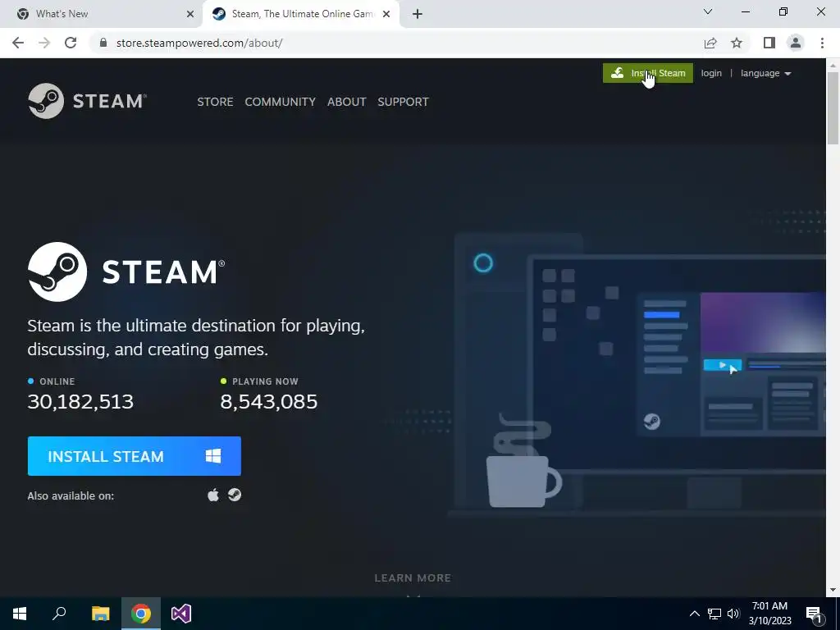Open Windows search from the taskbar
This screenshot has width=840, height=630.
pyautogui.click(x=59, y=614)
